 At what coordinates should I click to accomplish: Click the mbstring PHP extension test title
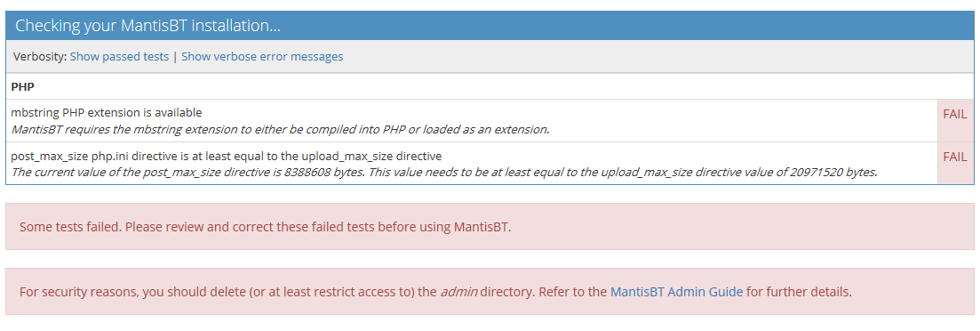(107, 113)
